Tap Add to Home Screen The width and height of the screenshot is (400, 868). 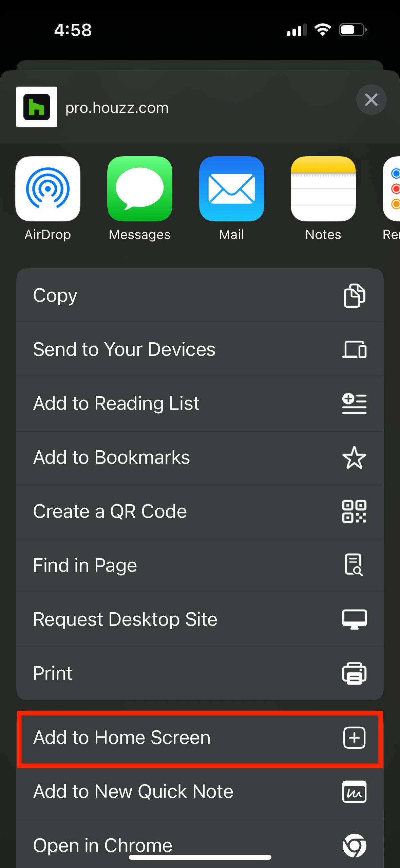point(200,738)
